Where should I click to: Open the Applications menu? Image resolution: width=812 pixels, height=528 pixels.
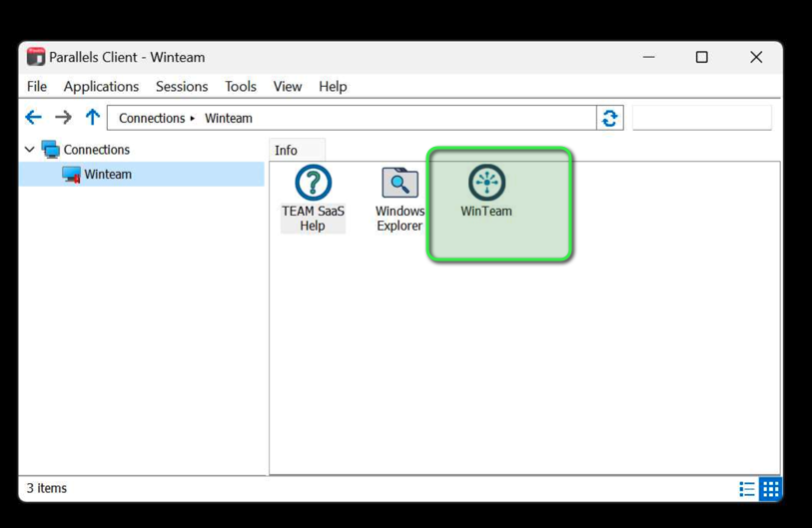pos(101,87)
